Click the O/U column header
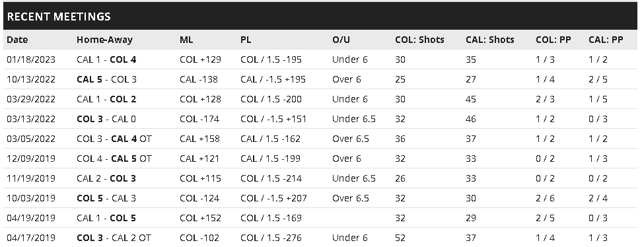Viewport: 644px width, 247px height. pos(341,40)
